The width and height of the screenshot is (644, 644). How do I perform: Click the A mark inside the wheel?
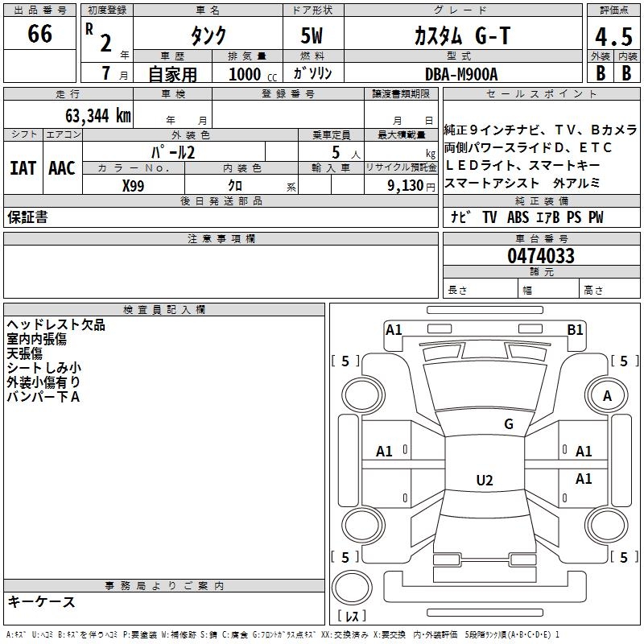point(607,396)
